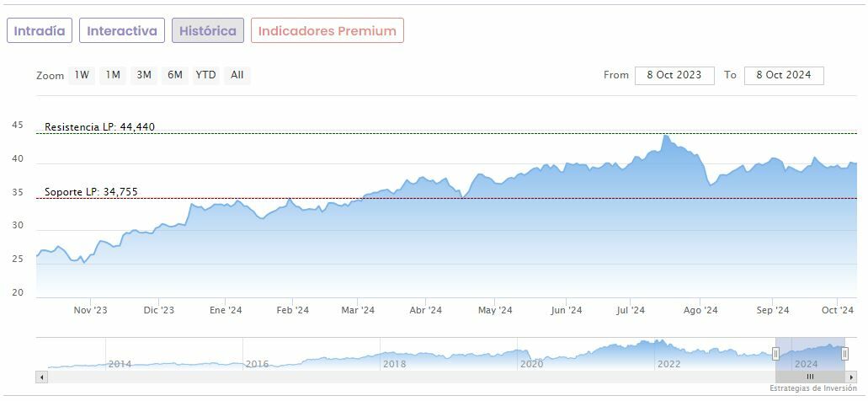Click the Resistencia LP: 44,440 line label
Screen dimensions: 868x401
point(99,127)
